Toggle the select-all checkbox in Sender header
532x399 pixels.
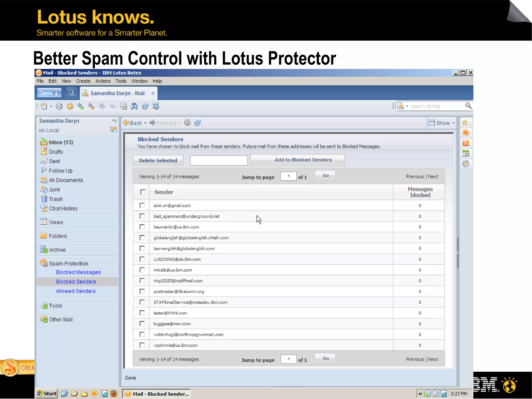[143, 192]
